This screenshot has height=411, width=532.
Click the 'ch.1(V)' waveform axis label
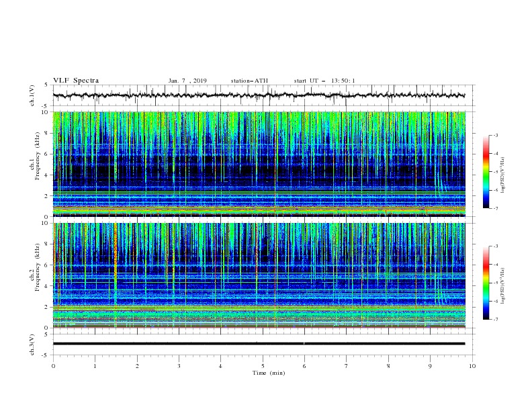32,95
